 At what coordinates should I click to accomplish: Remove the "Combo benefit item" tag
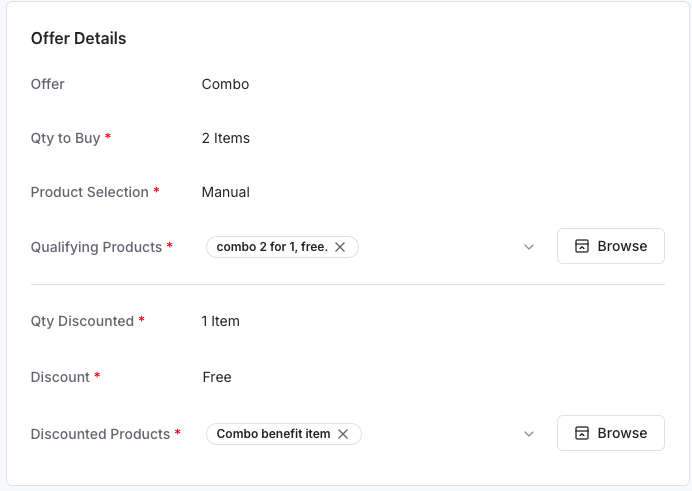343,434
